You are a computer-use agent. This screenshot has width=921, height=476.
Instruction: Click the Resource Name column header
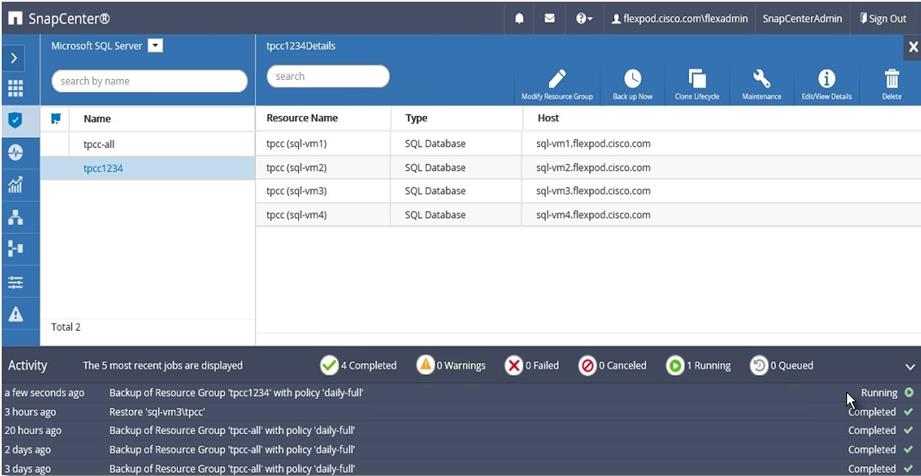(302, 118)
